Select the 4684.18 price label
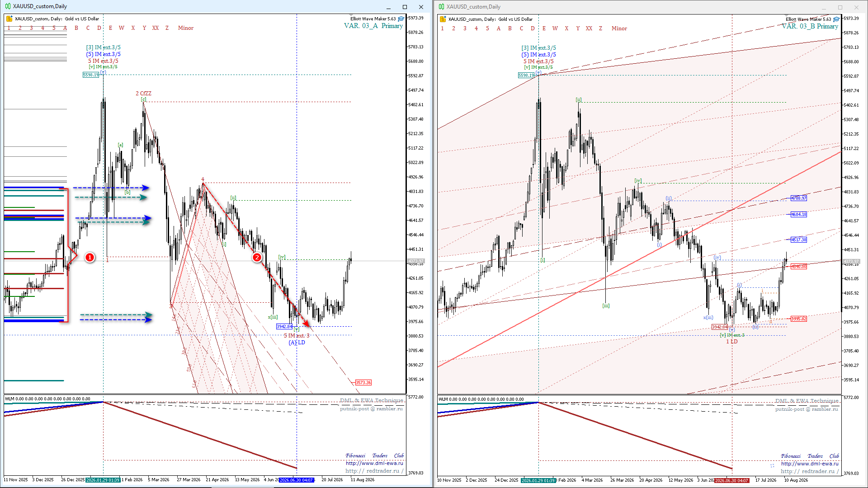 [x=799, y=214]
